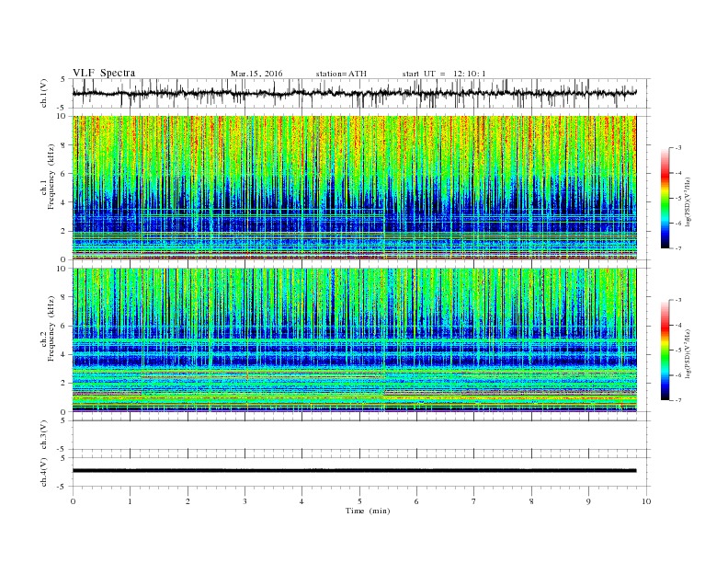The width and height of the screenshot is (728, 563).
Task: Click the ch.2 frequency spectrogram panel
Action: click(x=354, y=340)
